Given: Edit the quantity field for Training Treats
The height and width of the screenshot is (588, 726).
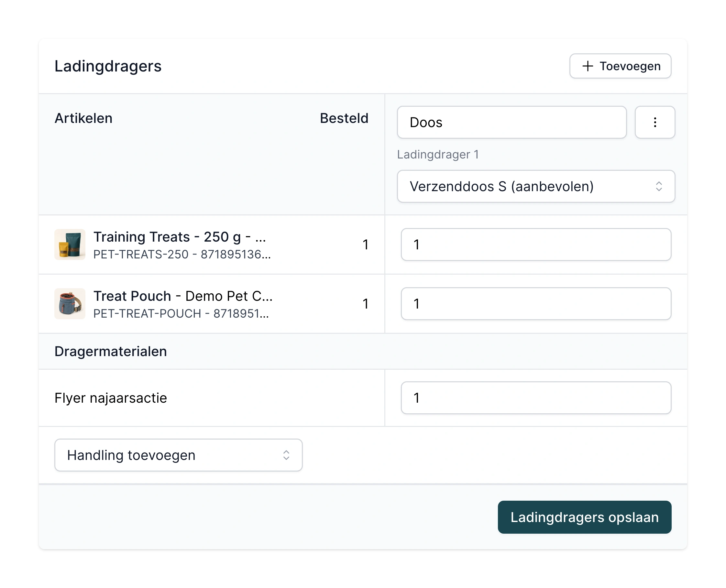Looking at the screenshot, I should pyautogui.click(x=536, y=245).
